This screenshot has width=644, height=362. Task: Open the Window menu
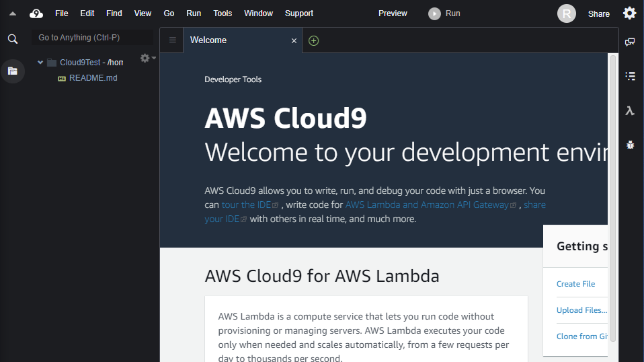tap(258, 13)
